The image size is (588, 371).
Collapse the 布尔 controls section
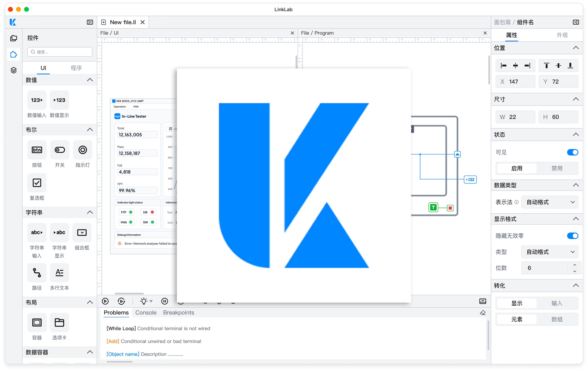pyautogui.click(x=90, y=130)
